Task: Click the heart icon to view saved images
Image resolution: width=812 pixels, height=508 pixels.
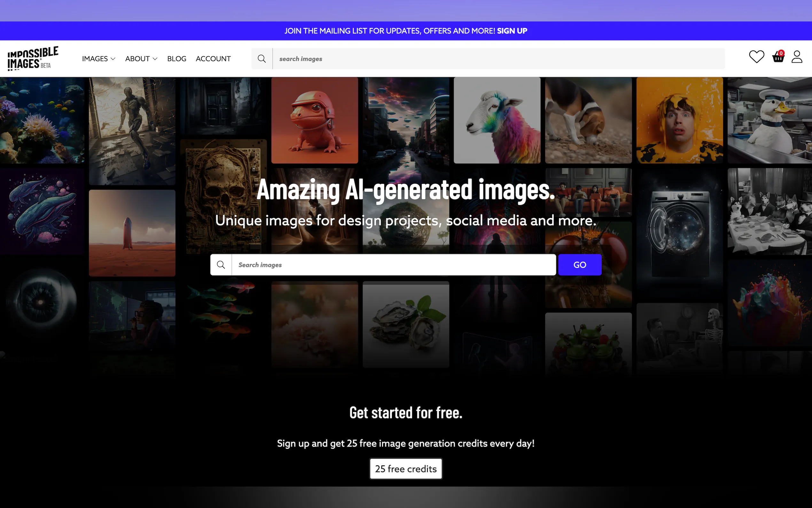Action: tap(756, 57)
